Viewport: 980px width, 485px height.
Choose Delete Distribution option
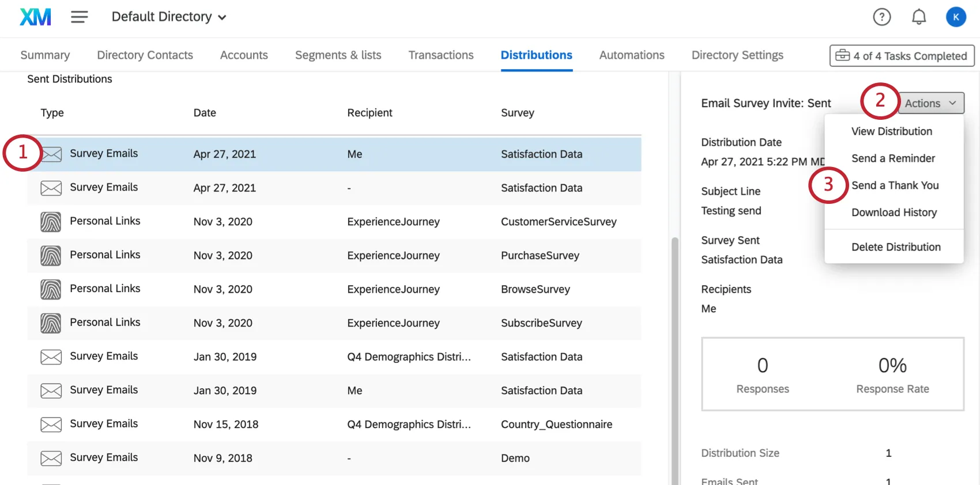pos(896,247)
